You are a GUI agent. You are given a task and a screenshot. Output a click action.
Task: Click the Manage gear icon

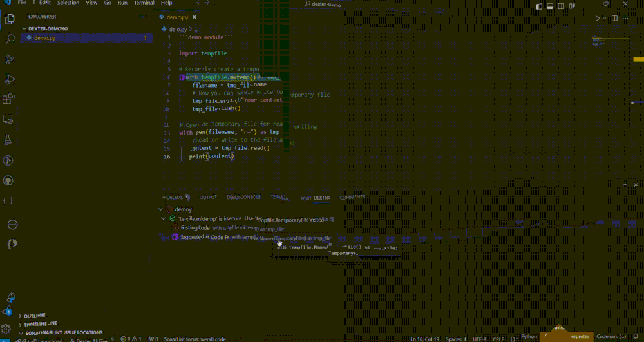(x=7, y=328)
